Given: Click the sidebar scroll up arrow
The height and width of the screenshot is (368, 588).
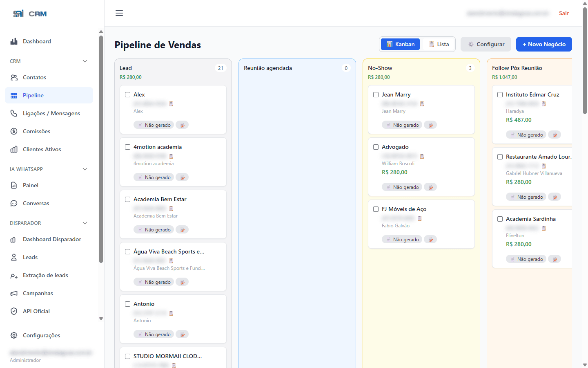Looking at the screenshot, I should (101, 31).
